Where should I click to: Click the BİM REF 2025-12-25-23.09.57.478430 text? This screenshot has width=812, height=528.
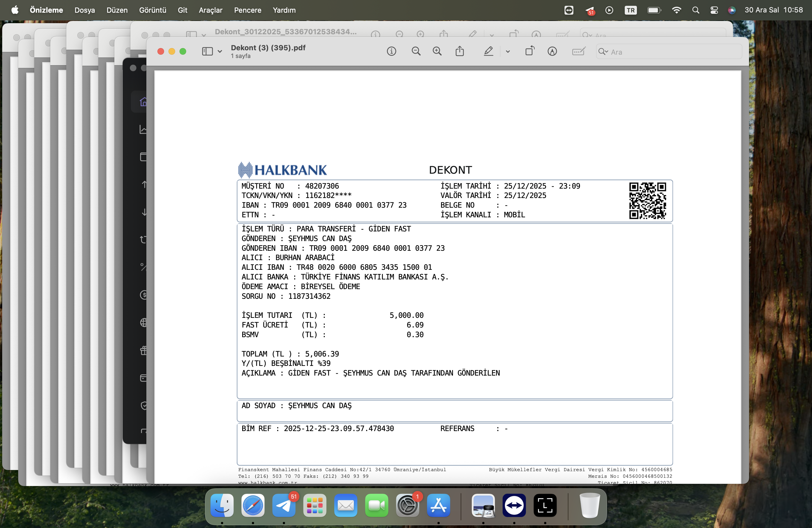tap(318, 428)
